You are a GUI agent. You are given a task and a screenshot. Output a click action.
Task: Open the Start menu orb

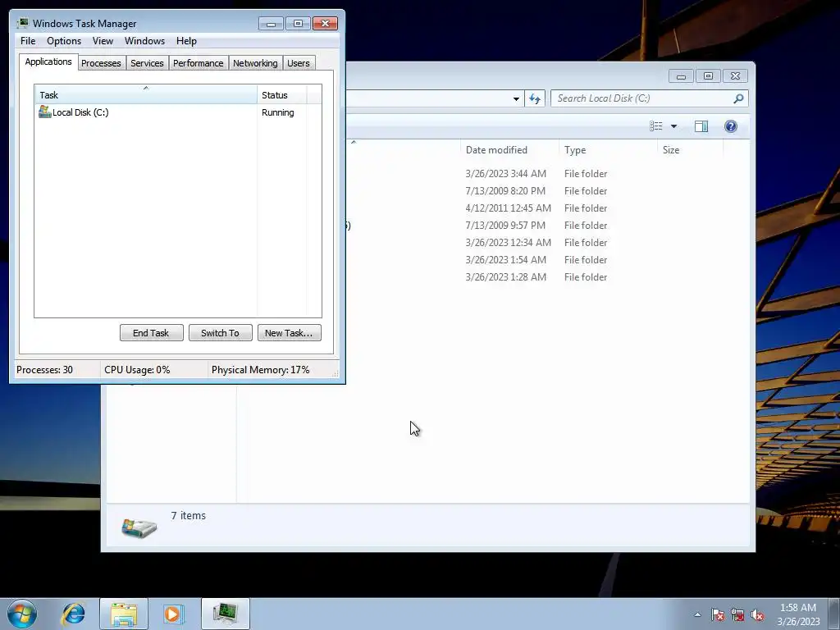click(x=22, y=614)
